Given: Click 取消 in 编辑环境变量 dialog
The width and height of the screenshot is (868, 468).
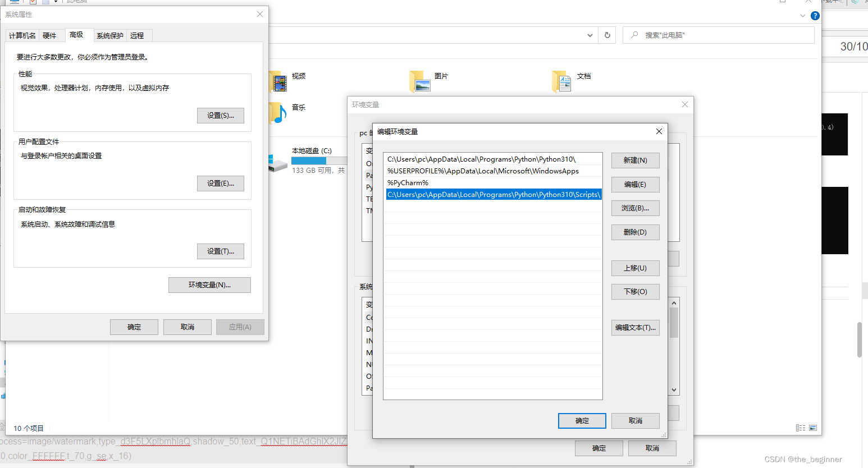Looking at the screenshot, I should point(636,421).
